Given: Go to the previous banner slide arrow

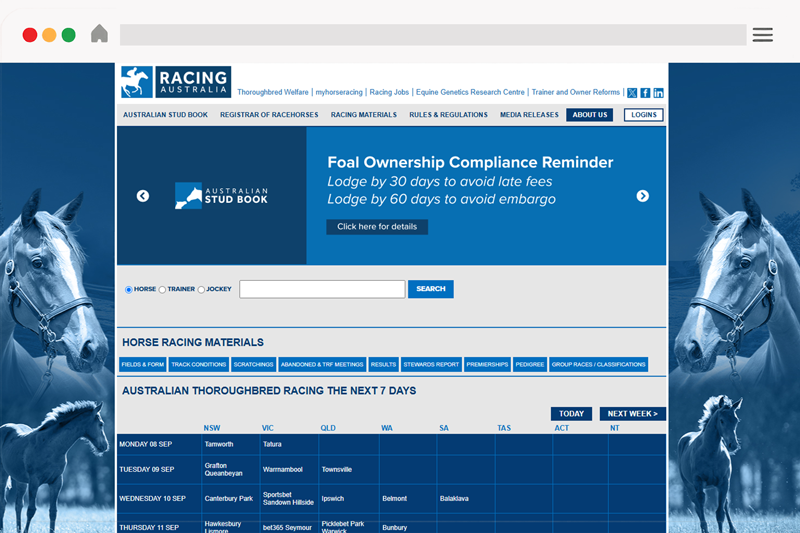Looking at the screenshot, I should pos(143,196).
